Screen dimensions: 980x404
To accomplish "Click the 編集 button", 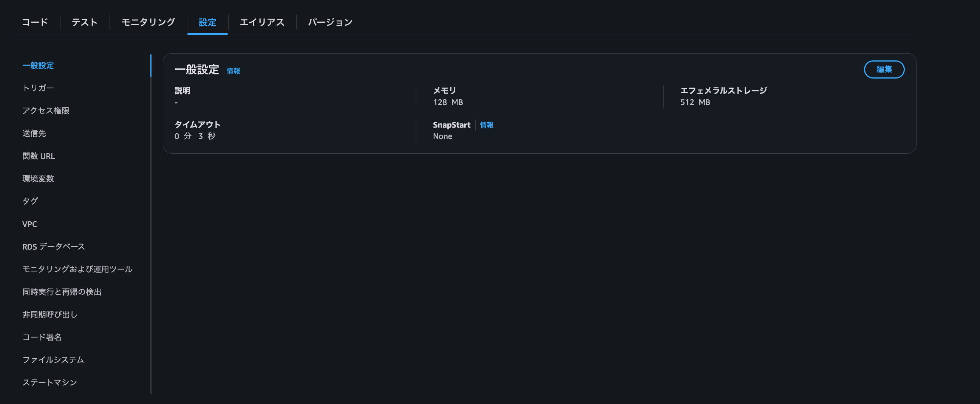I will [x=884, y=69].
